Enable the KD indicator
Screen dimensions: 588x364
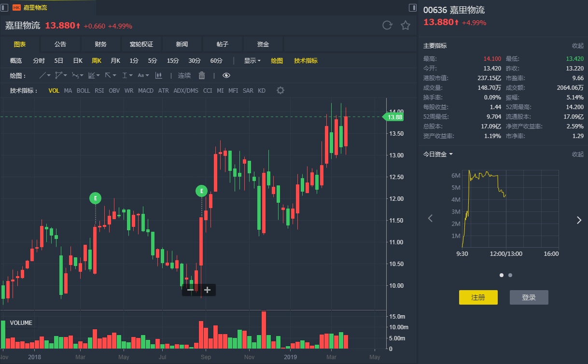[262, 90]
